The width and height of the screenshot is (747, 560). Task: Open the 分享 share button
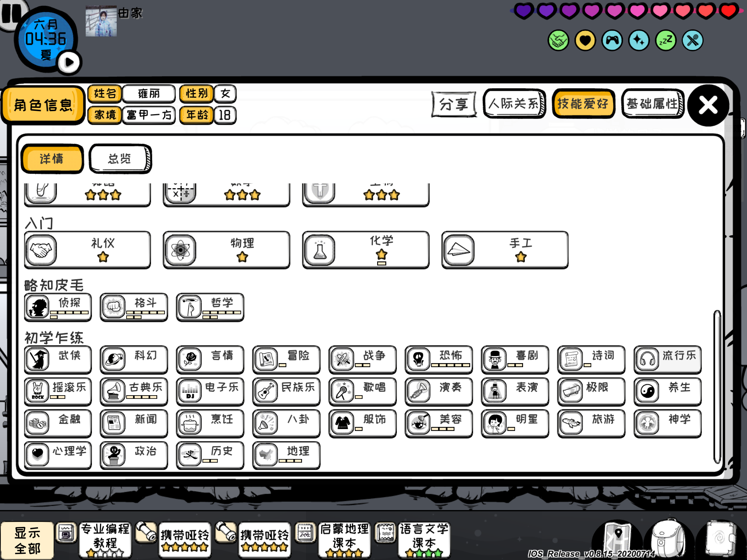[x=454, y=105]
